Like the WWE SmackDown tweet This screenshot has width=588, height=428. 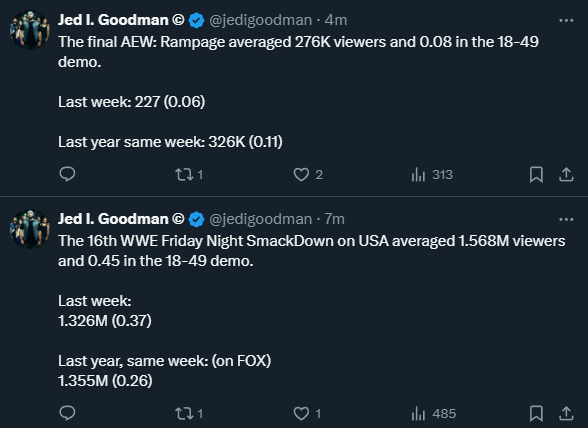307,413
